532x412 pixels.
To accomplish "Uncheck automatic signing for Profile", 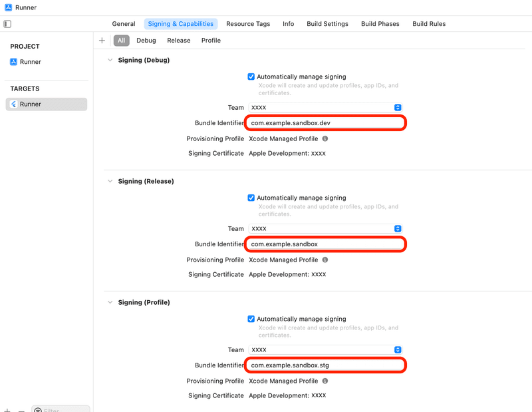I will pyautogui.click(x=251, y=319).
